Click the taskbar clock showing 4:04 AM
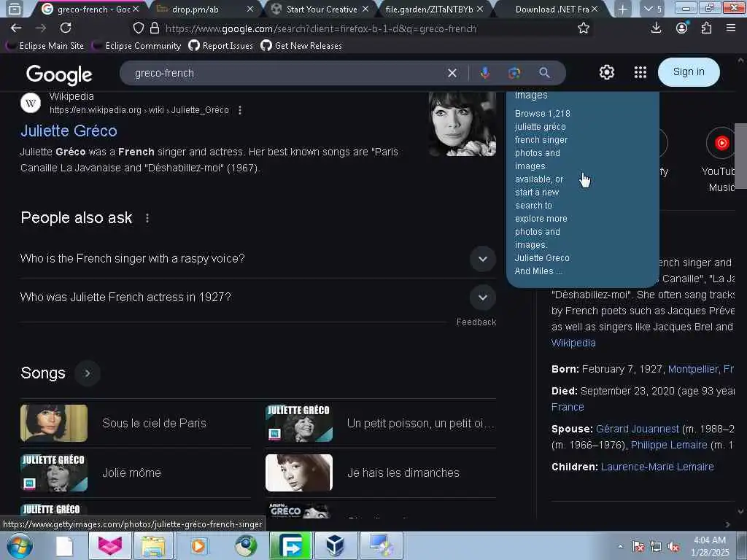Viewport: 747px width, 560px height. (710, 546)
